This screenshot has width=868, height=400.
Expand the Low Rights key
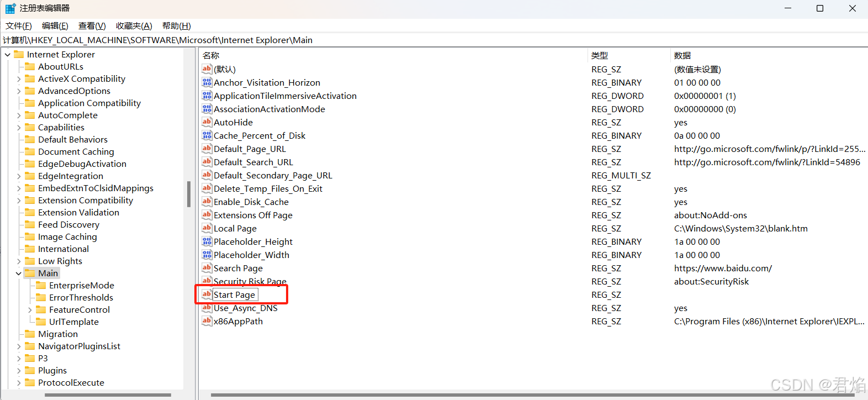[19, 261]
